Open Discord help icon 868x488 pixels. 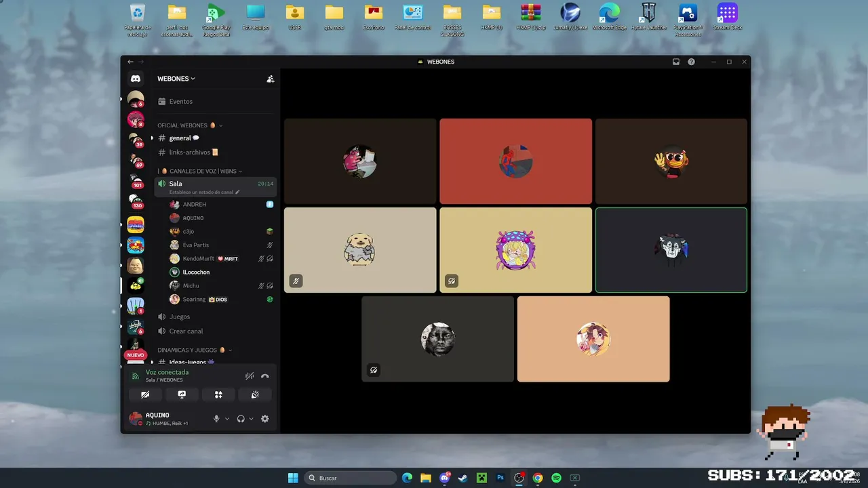(x=691, y=62)
